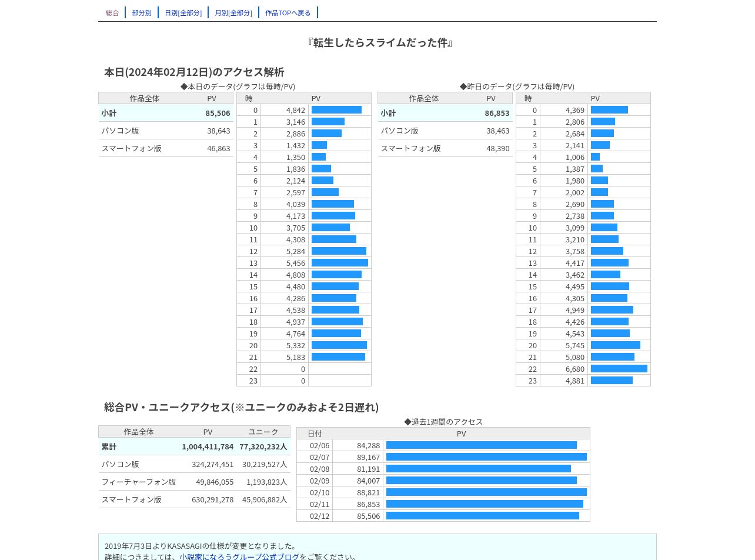The width and height of the screenshot is (755, 560).
Task: Select 累計 PV total 1,004,411,784
Action: point(208,446)
